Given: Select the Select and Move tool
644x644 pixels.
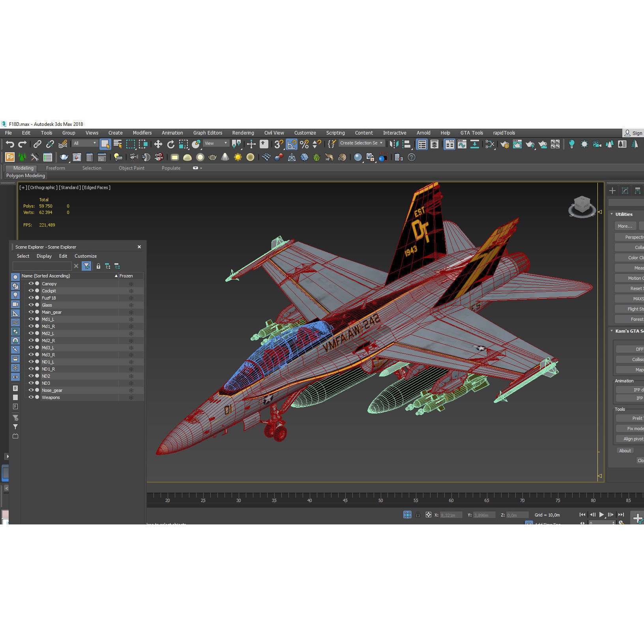Looking at the screenshot, I should click(x=158, y=144).
